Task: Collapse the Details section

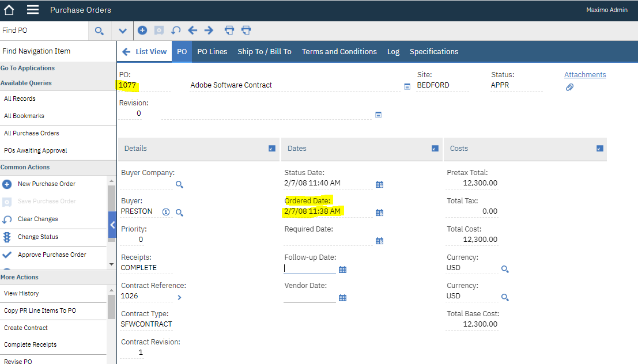Action: (272, 149)
